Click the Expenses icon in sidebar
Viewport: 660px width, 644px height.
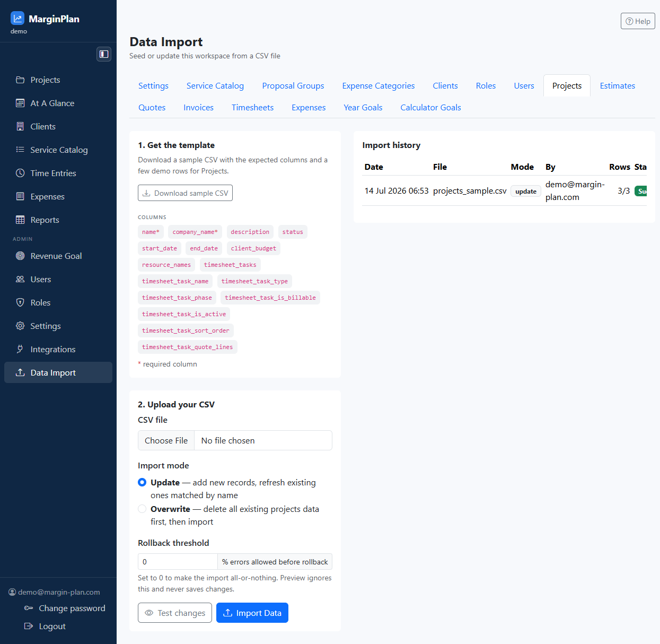pyautogui.click(x=20, y=196)
